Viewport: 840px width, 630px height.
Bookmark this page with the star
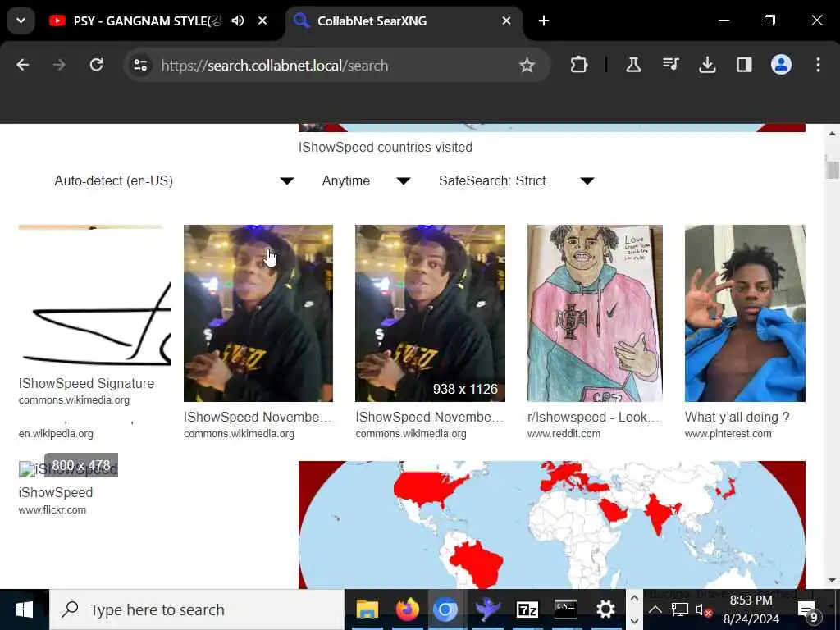(x=527, y=66)
